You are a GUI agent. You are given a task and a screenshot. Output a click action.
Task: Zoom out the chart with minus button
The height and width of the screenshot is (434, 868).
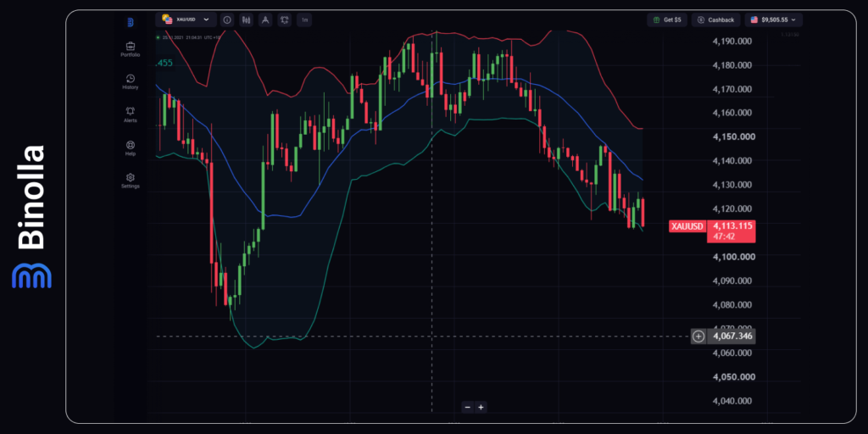[468, 407]
